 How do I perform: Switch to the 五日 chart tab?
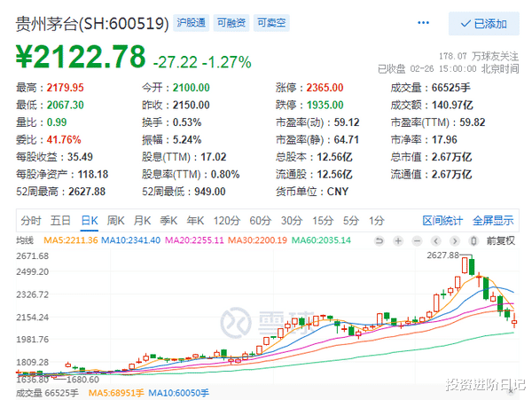tap(60, 221)
